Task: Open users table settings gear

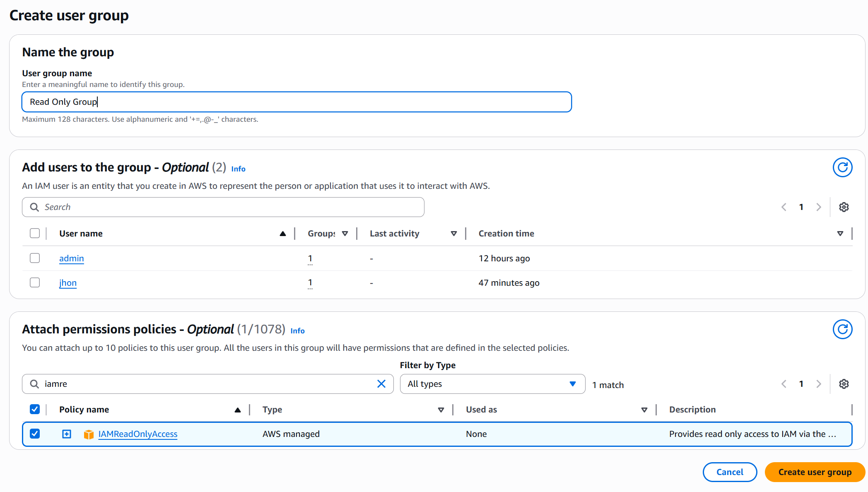Action: (844, 207)
